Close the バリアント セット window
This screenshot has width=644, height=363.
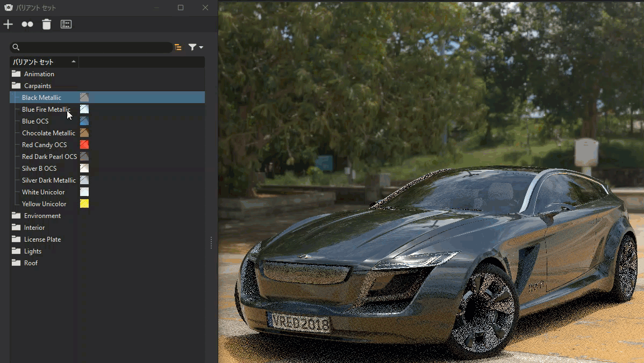[x=205, y=8]
